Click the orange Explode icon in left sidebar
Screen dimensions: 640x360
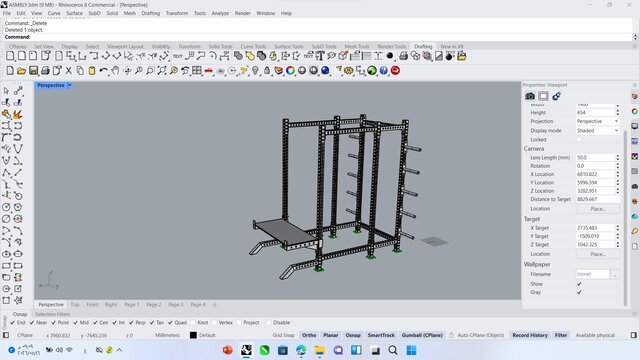[18, 114]
